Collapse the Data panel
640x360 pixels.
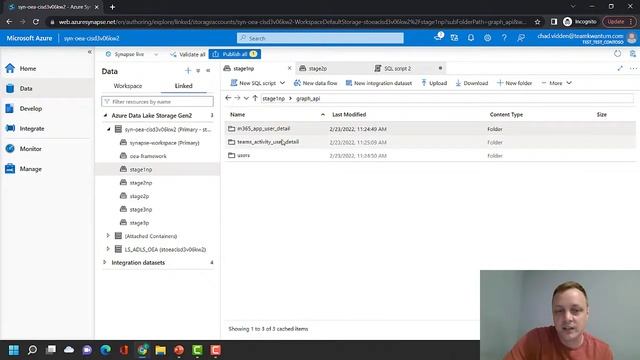tap(208, 71)
